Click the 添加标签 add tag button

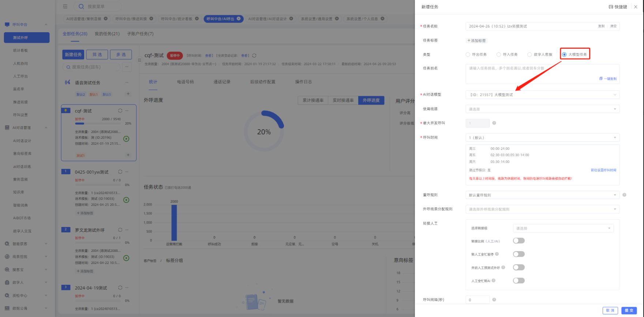pos(477,41)
